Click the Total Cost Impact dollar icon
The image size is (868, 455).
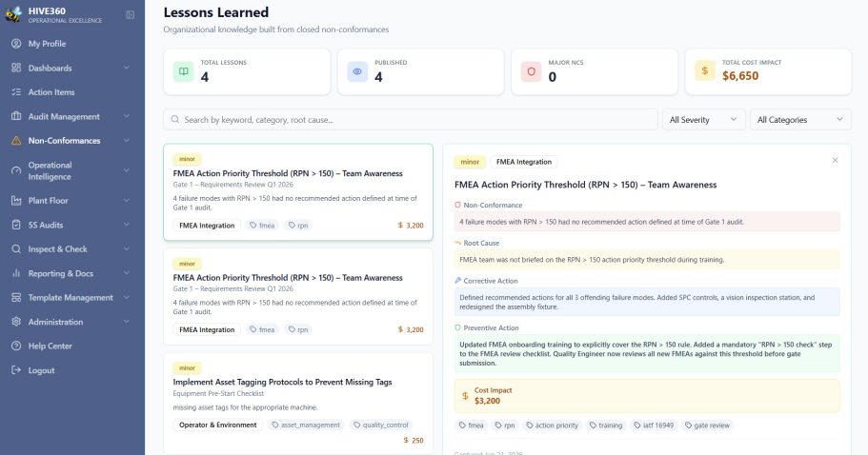point(705,70)
